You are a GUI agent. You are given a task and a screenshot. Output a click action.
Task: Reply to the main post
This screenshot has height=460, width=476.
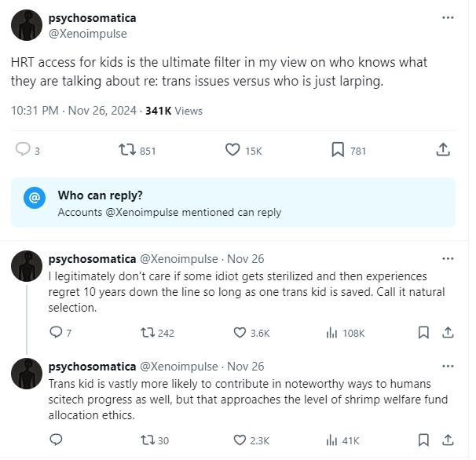coord(23,150)
